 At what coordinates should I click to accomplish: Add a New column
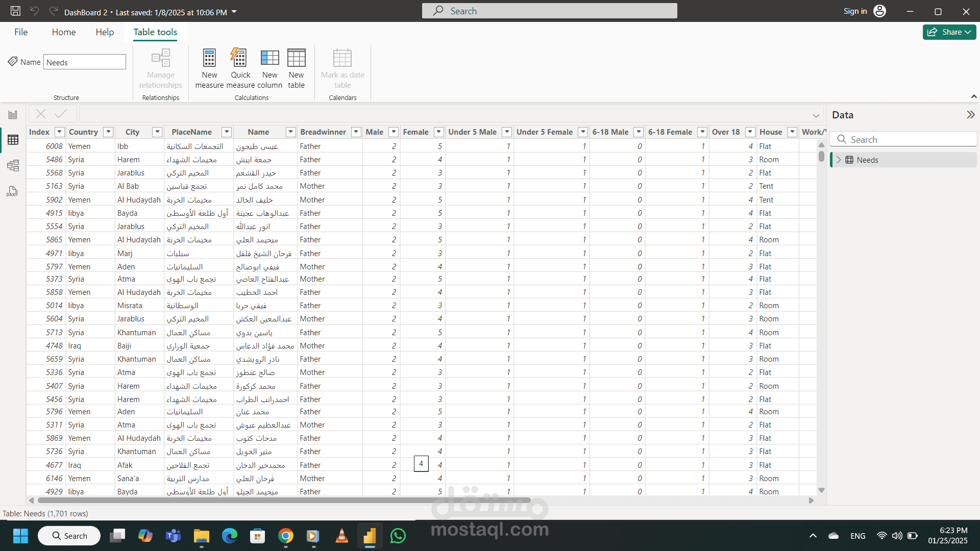269,59
